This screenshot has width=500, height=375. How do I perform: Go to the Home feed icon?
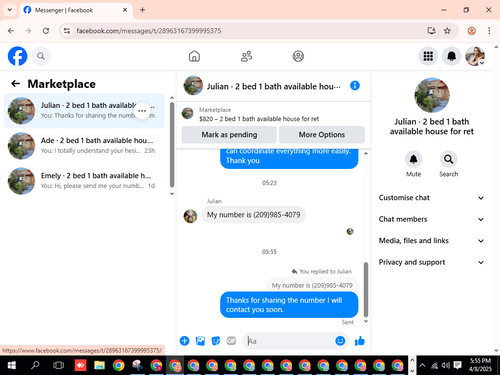[x=194, y=56]
